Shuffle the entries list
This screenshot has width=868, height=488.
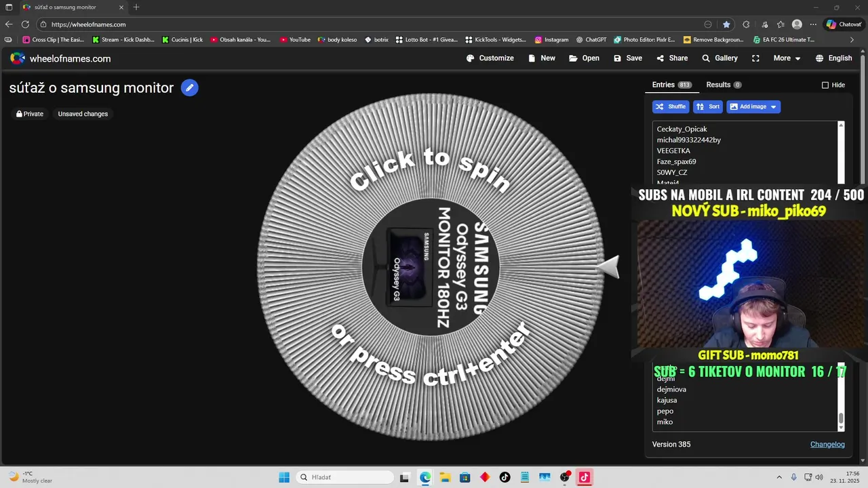[x=671, y=106]
